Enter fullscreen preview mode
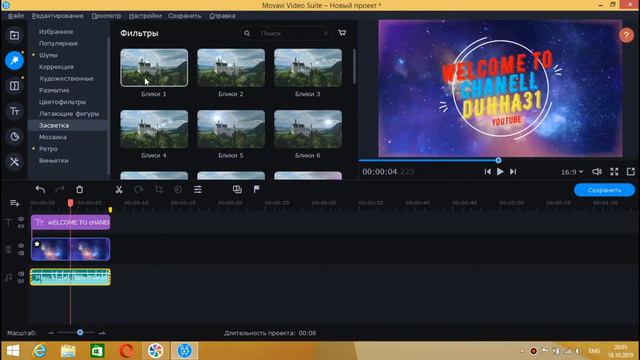This screenshot has height=360, width=640. click(x=614, y=172)
